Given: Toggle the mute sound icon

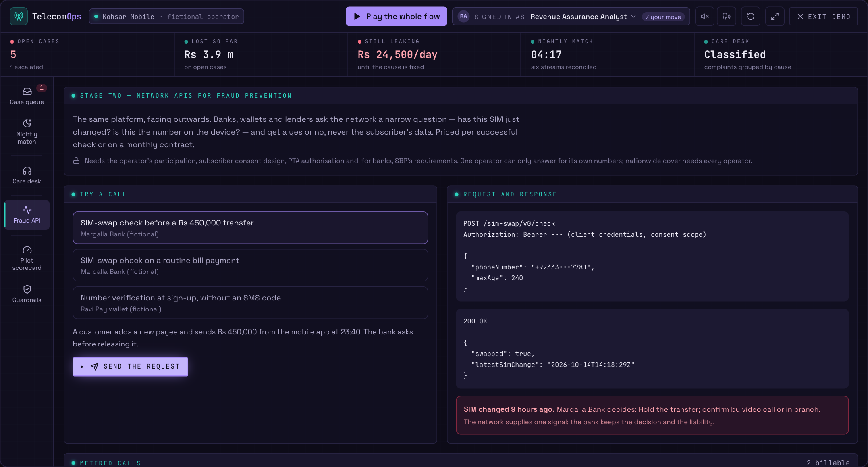Looking at the screenshot, I should point(705,17).
